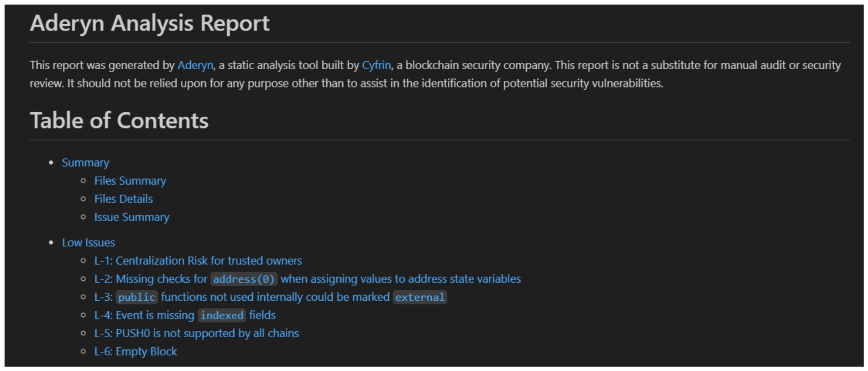The width and height of the screenshot is (868, 371).
Task: Jump to L-6 Empty Block
Action: 136,352
